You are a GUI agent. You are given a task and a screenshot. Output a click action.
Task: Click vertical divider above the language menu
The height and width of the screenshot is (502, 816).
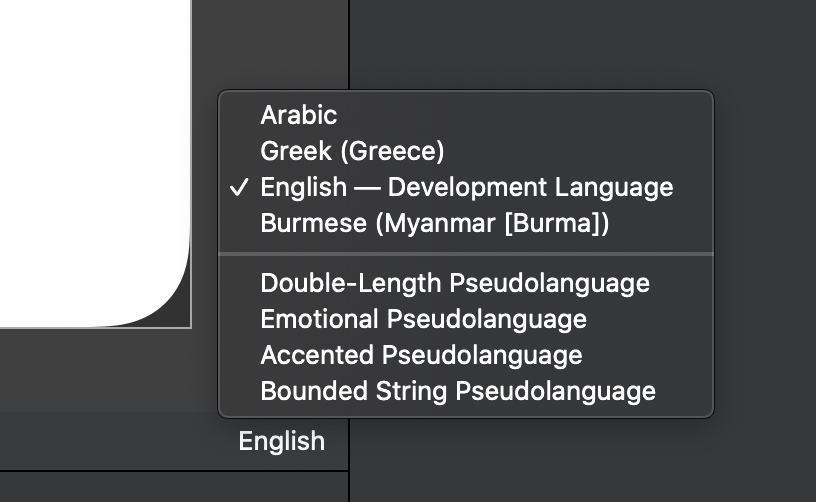[x=349, y=45]
